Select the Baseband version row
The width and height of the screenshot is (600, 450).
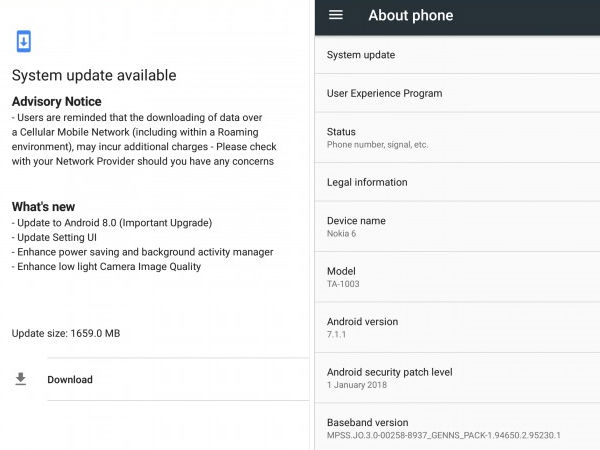coord(457,428)
